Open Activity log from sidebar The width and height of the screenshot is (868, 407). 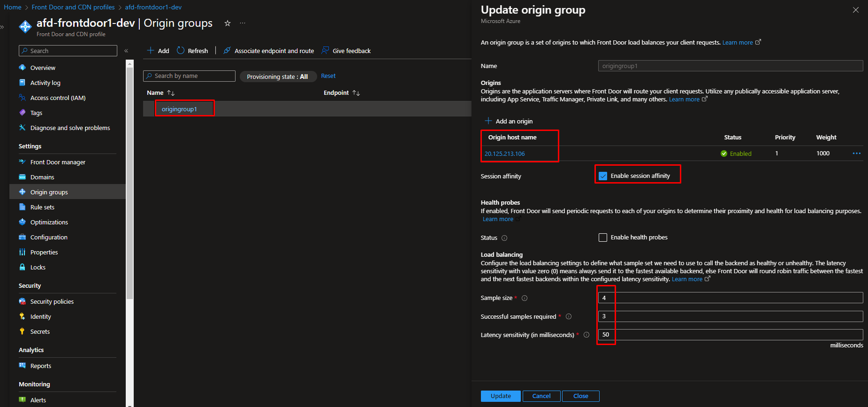(45, 83)
